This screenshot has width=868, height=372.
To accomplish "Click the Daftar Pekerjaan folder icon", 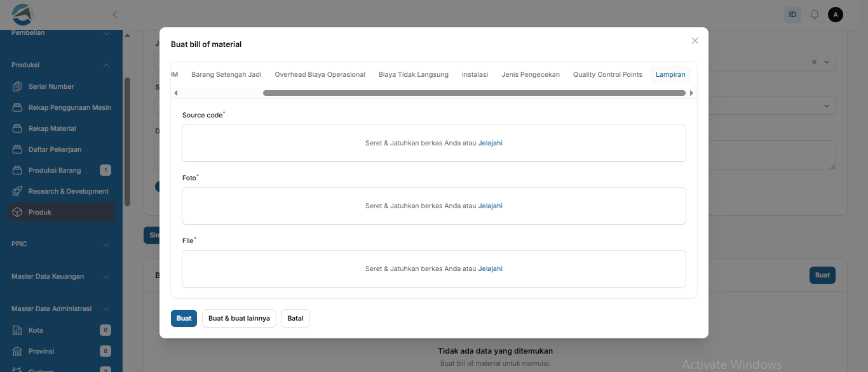I will click(17, 149).
